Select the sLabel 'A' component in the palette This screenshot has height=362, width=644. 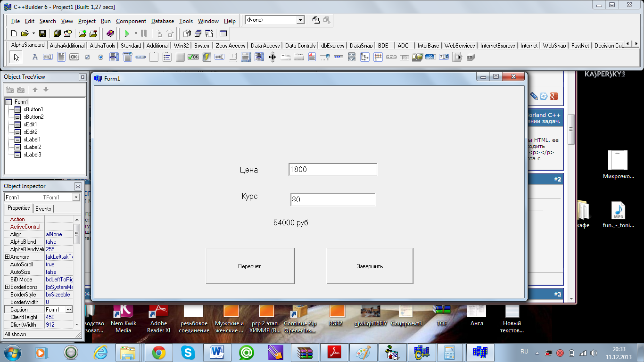tap(34, 57)
